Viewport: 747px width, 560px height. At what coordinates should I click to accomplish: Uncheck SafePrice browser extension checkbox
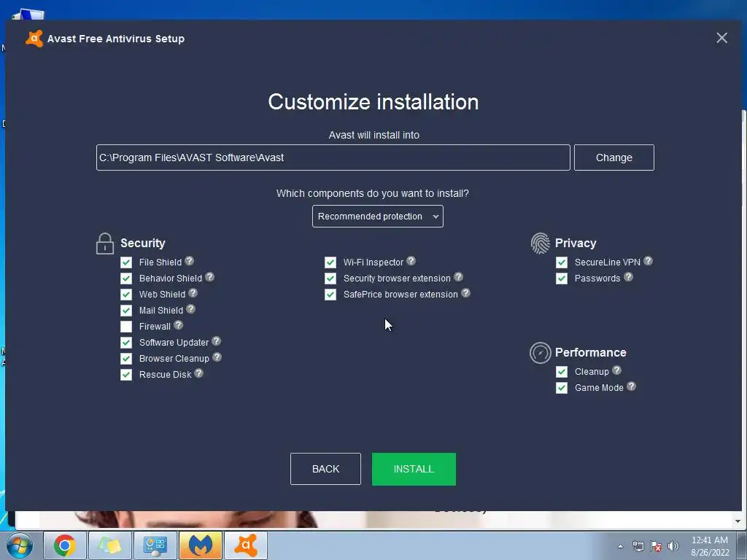pyautogui.click(x=330, y=295)
